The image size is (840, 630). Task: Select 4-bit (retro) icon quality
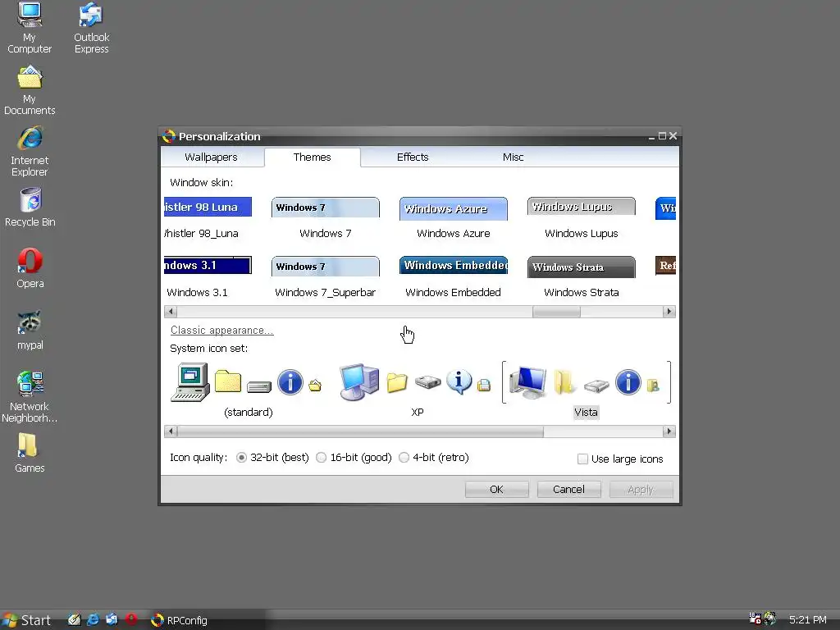coord(404,458)
